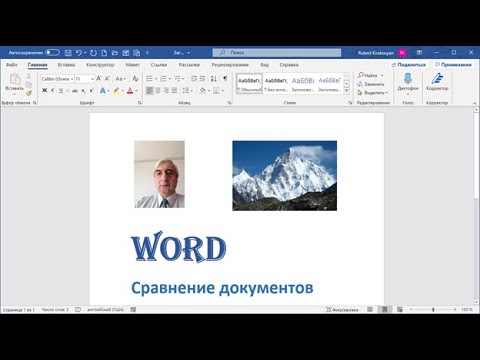Apply the red font color
The width and height of the screenshot is (480, 360).
click(130, 90)
